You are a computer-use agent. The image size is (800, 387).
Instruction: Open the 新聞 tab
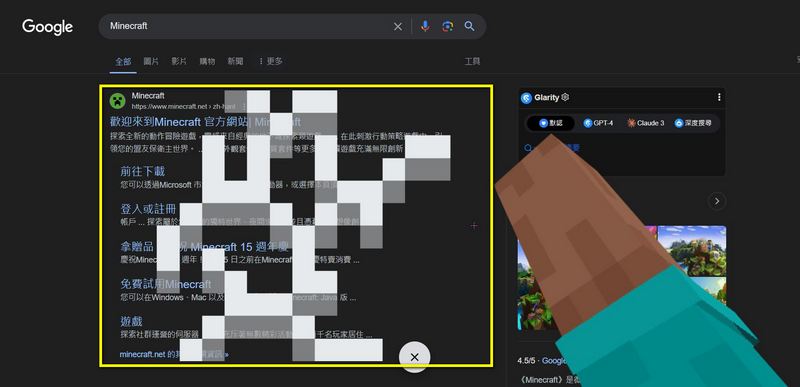coord(235,61)
